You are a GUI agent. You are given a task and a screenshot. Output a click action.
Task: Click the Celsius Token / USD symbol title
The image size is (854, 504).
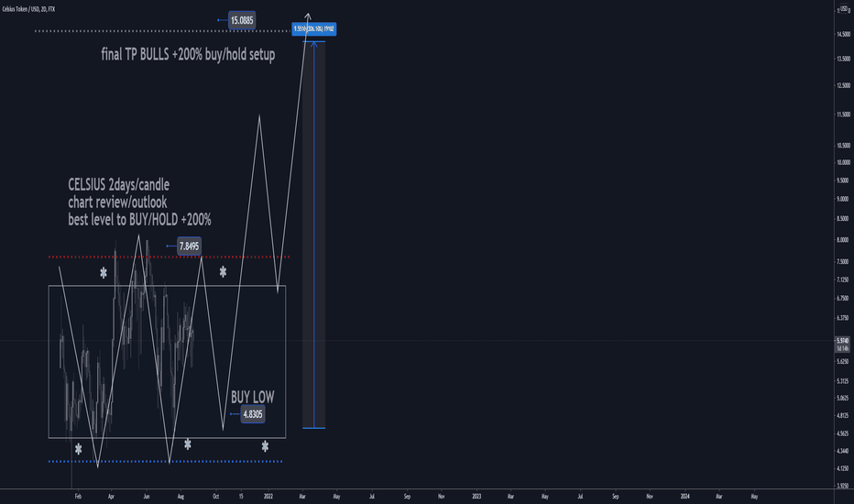point(28,9)
